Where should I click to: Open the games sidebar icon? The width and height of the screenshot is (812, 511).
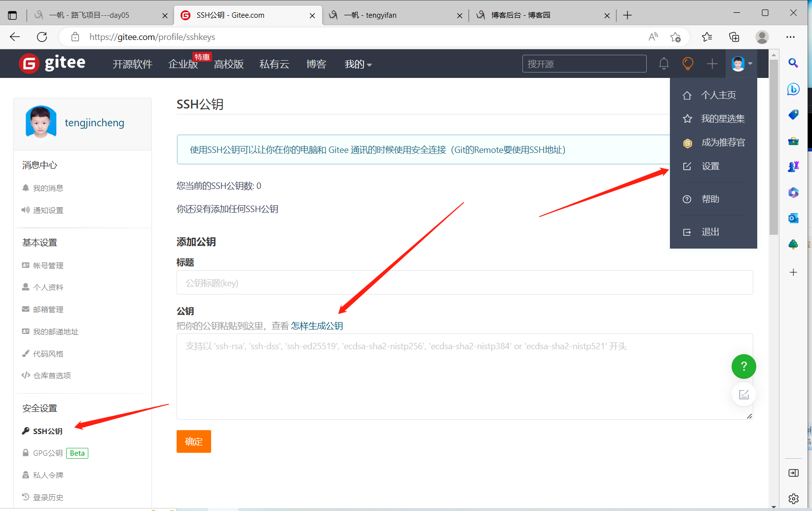point(793,167)
